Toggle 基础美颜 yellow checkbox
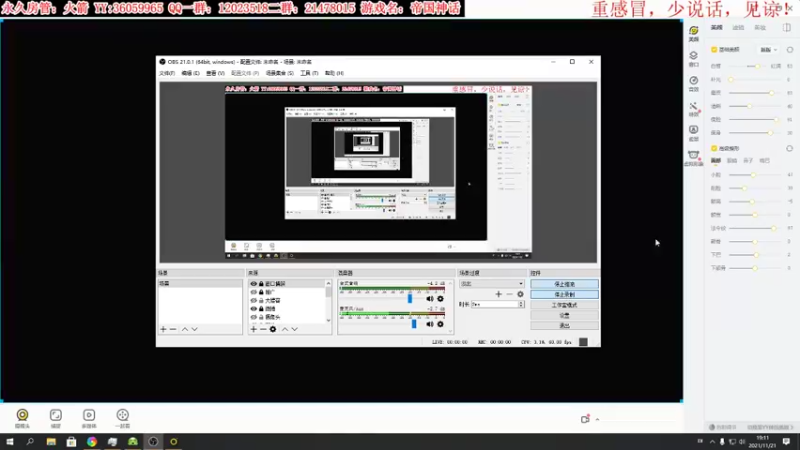Image resolution: width=800 pixels, height=450 pixels. [714, 49]
